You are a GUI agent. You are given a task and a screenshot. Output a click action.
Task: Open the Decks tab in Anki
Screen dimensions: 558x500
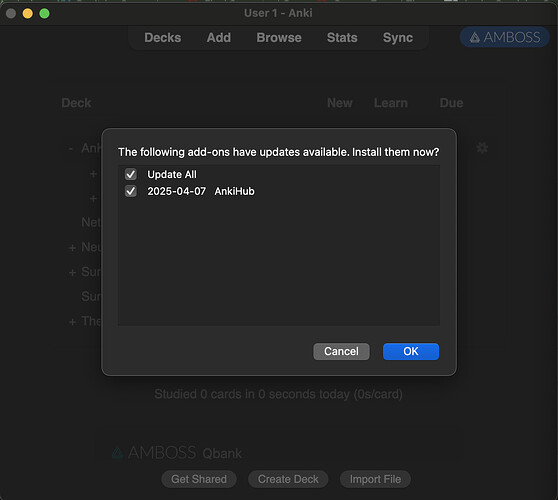(x=163, y=37)
